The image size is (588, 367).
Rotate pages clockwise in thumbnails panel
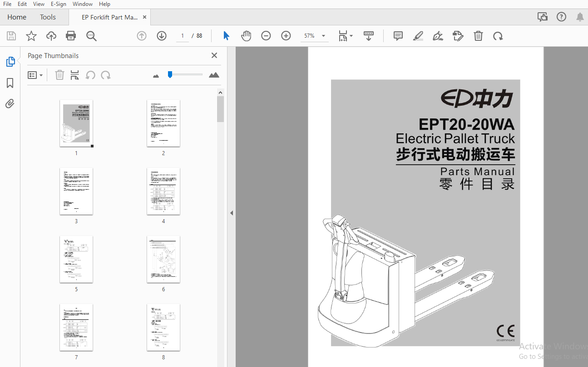106,75
